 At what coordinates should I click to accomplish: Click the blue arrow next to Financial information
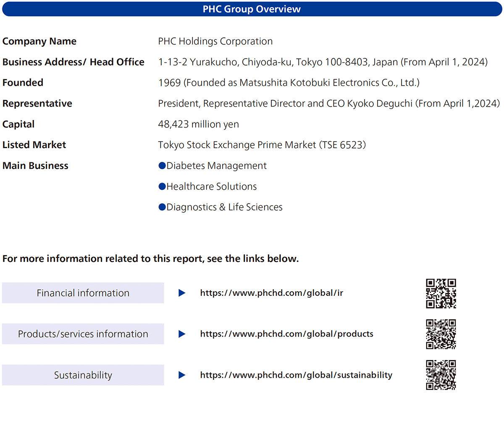[x=182, y=293]
